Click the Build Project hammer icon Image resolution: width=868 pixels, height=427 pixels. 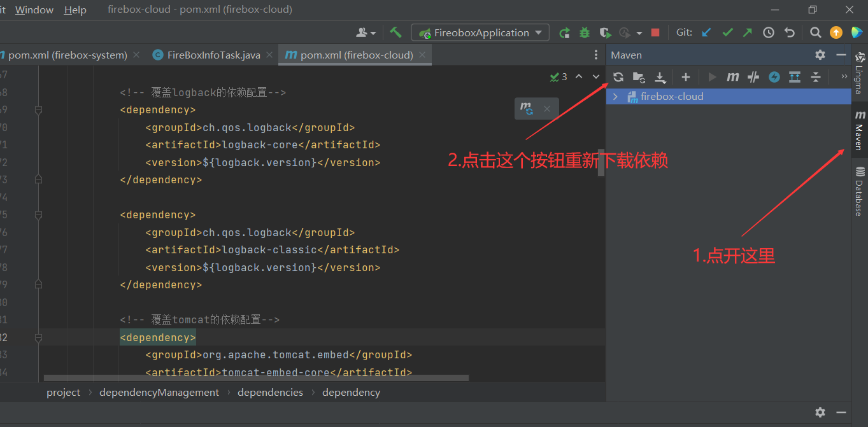(x=396, y=32)
